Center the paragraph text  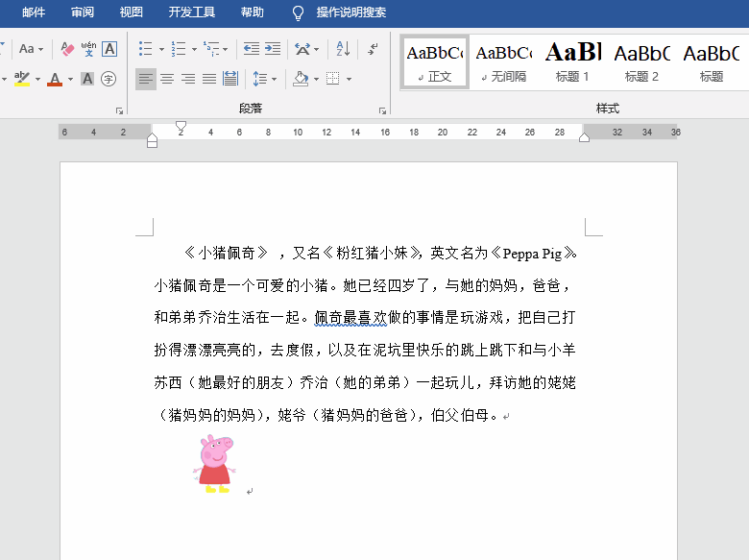click(x=167, y=79)
